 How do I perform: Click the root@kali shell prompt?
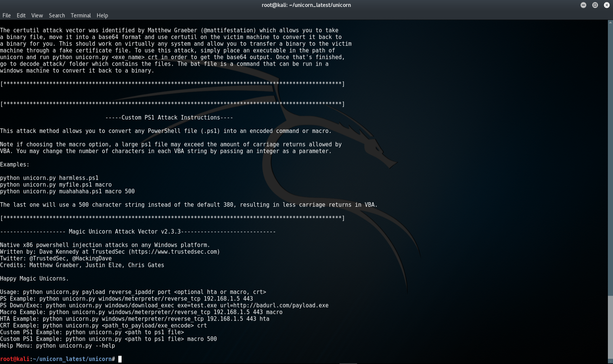58,359
